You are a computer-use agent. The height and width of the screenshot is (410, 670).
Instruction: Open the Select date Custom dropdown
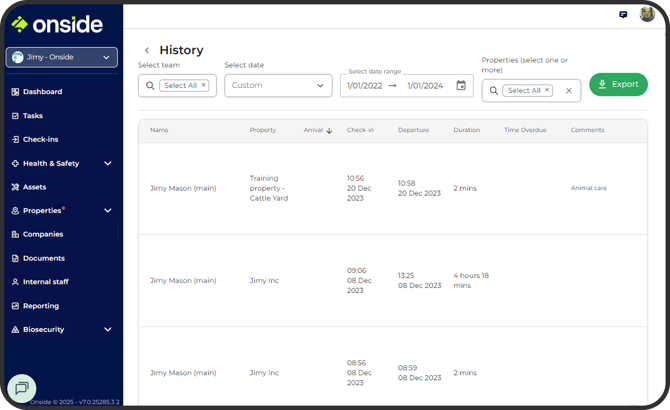(x=278, y=85)
